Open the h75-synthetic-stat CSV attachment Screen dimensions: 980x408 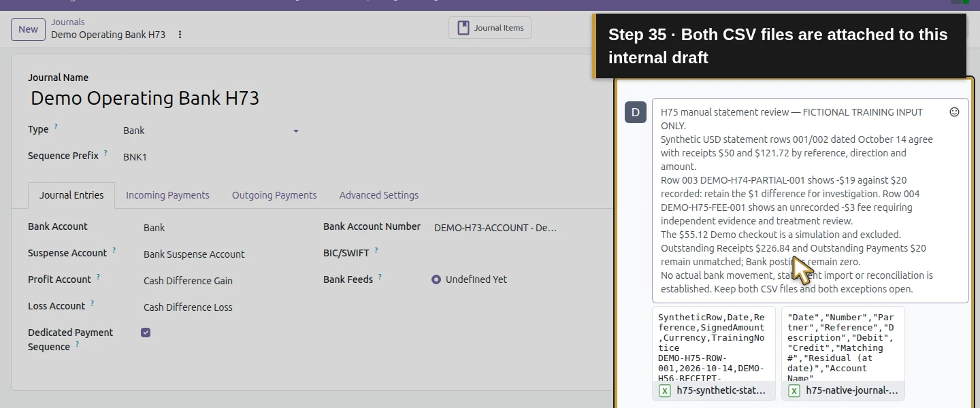(x=713, y=353)
